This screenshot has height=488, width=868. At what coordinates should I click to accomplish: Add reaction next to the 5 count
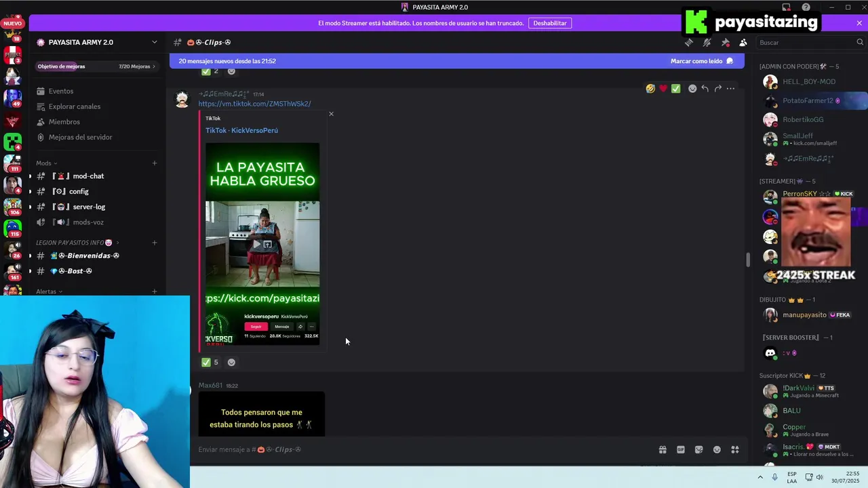tap(231, 363)
